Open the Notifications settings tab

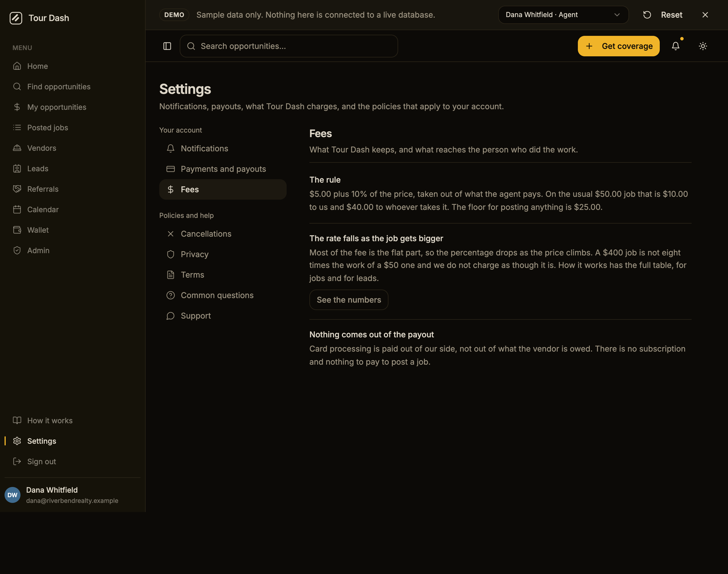(x=223, y=148)
